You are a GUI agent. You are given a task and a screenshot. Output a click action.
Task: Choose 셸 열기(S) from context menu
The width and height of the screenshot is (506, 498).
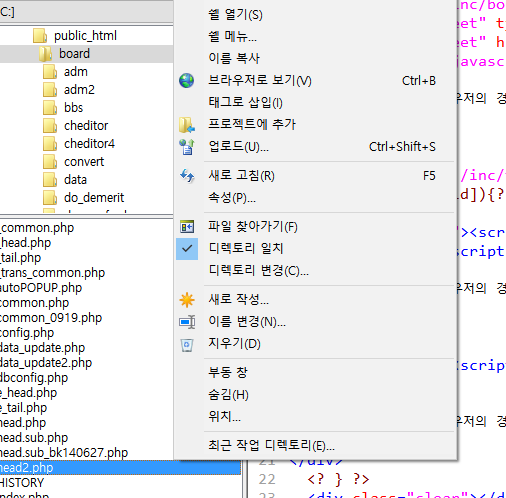point(235,14)
